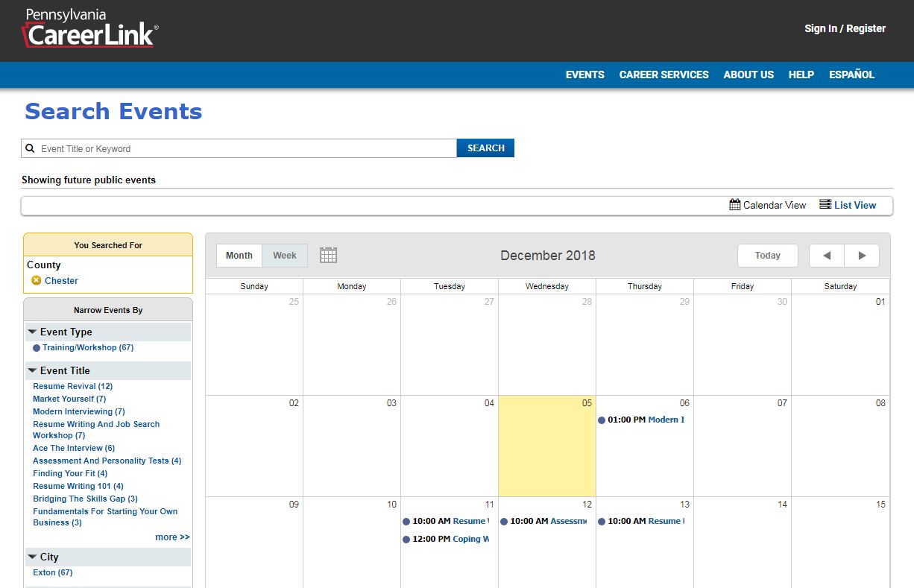
Task: Filter by Fundamentals For Starting Your Own Business
Action: click(x=105, y=516)
